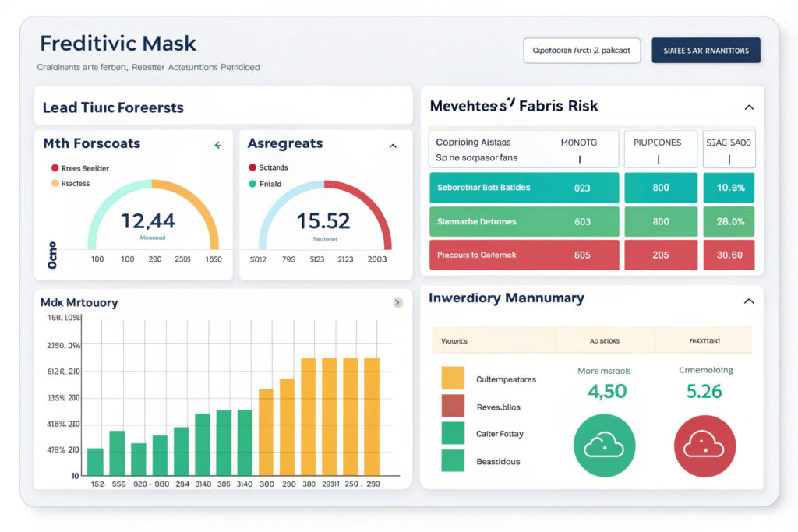
Task: Select the MONOTG column header
Action: 578,143
